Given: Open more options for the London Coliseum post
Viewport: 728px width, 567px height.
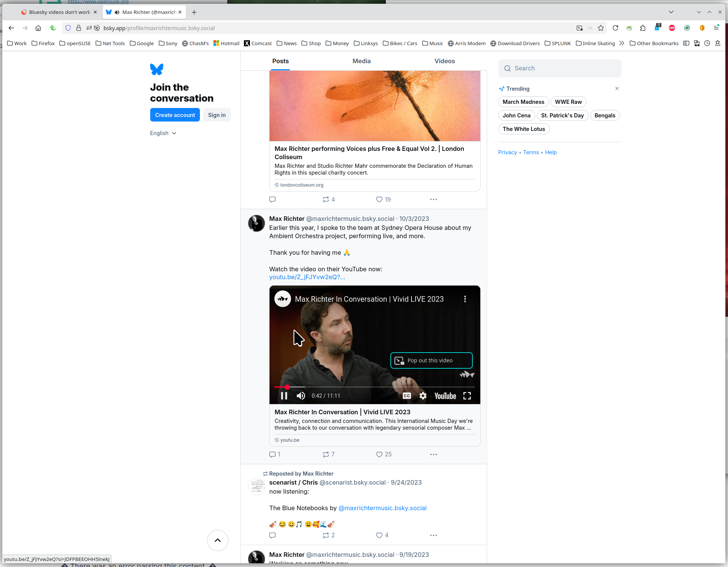Looking at the screenshot, I should (x=434, y=199).
